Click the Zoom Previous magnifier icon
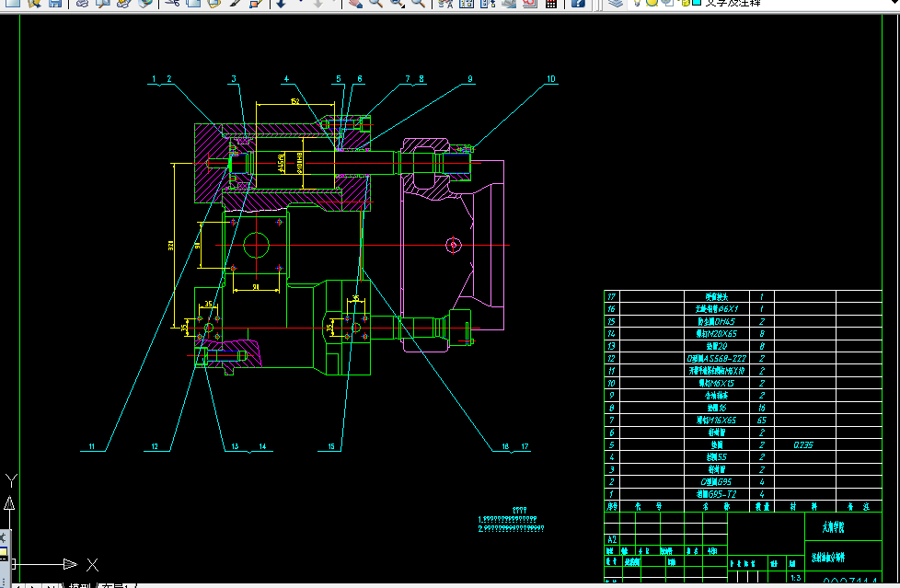 (419, 3)
